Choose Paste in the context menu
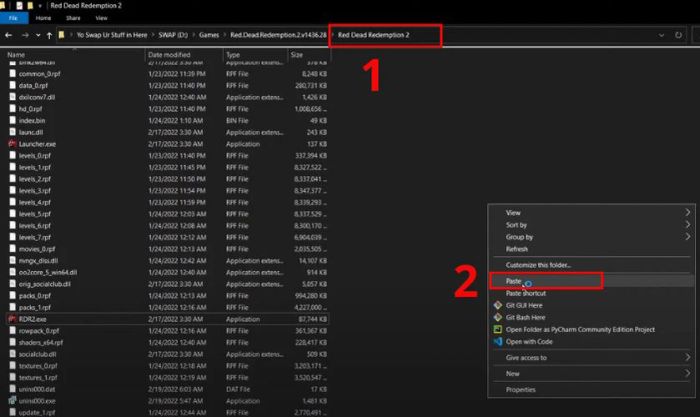 (x=513, y=281)
